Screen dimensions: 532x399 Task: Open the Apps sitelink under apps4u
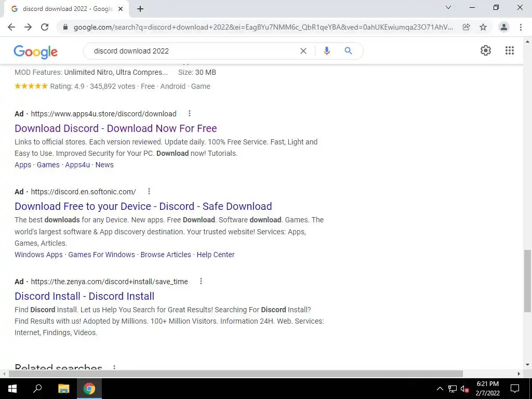[x=23, y=165]
